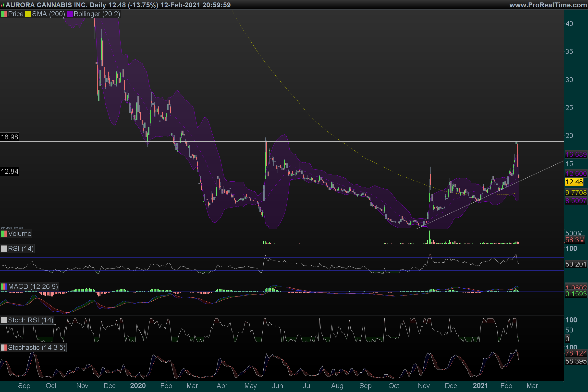Open the www.ProRealTime.com link

(x=548, y=5)
